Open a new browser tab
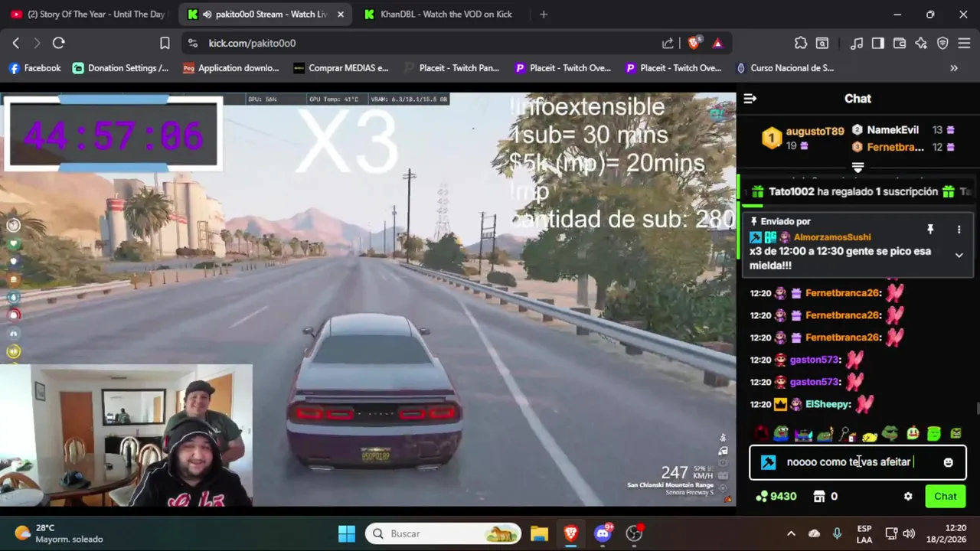This screenshot has height=551, width=980. 544,14
